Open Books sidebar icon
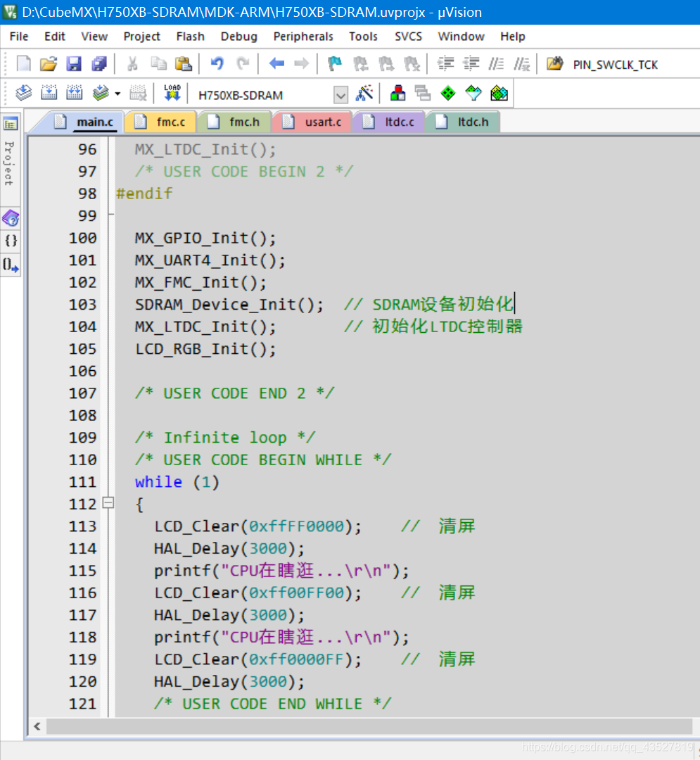 coord(10,219)
